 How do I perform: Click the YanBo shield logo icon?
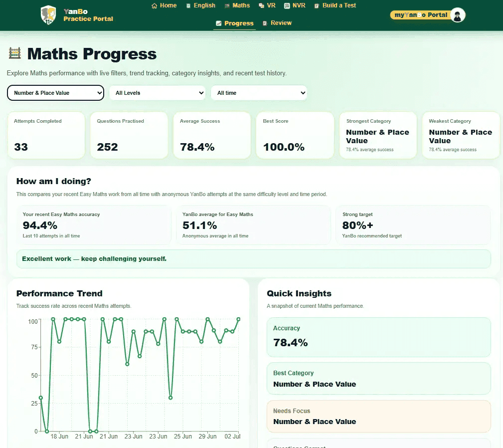pyautogui.click(x=48, y=15)
